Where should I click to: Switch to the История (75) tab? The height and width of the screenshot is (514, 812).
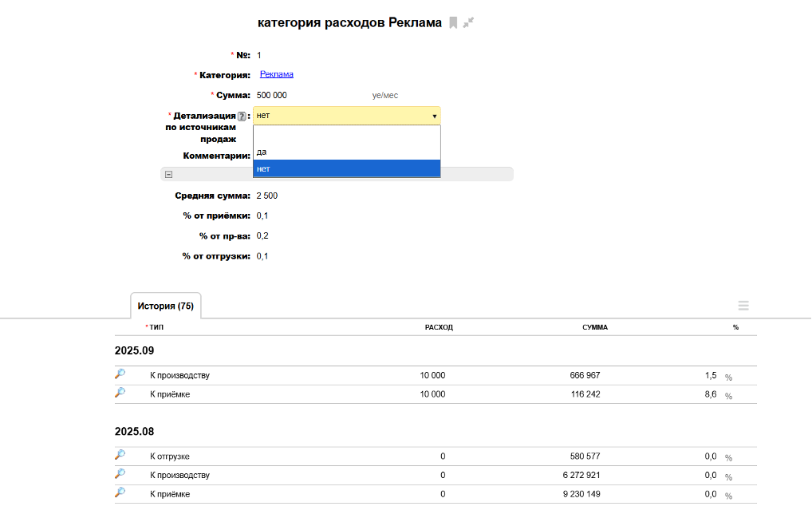166,306
